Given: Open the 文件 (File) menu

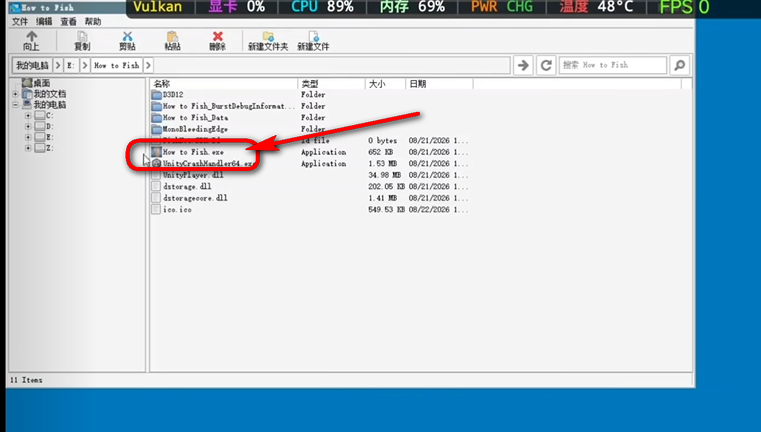Looking at the screenshot, I should [20, 21].
